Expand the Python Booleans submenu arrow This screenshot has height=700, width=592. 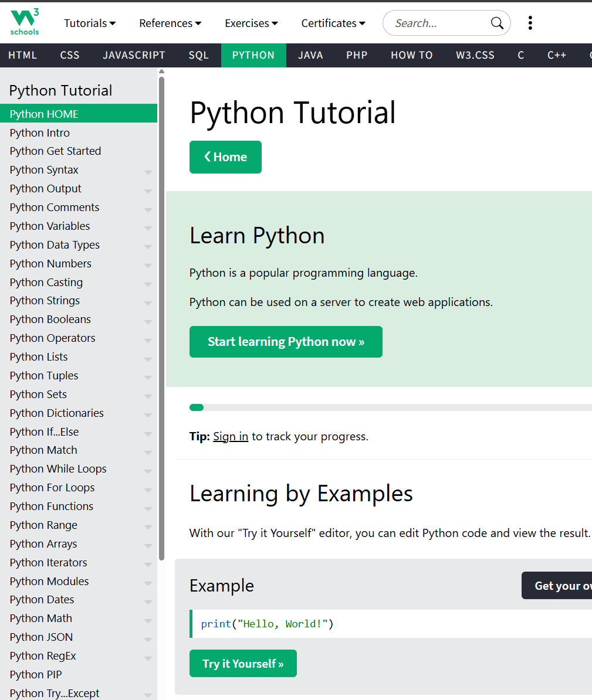pos(148,321)
